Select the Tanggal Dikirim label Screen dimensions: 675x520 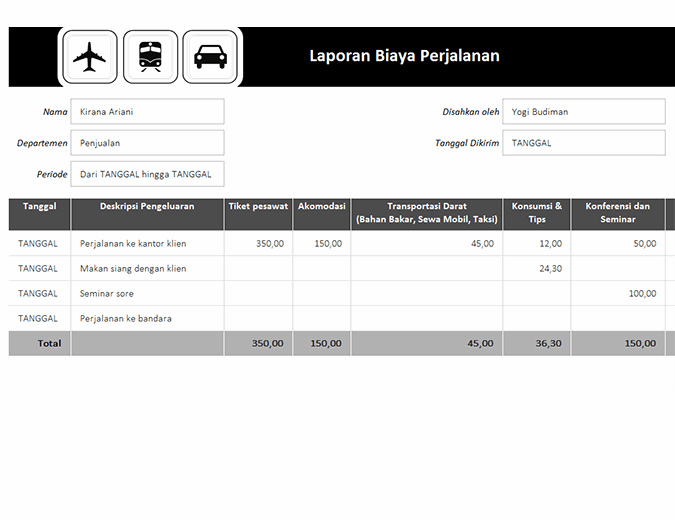[x=467, y=143]
